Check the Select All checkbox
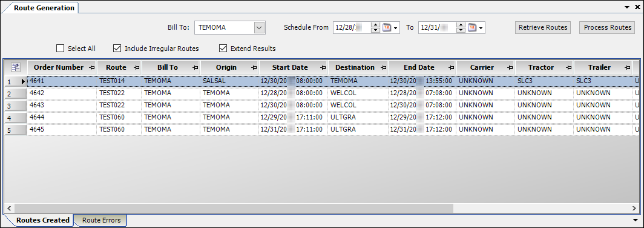This screenshot has height=228, width=644. (x=61, y=49)
